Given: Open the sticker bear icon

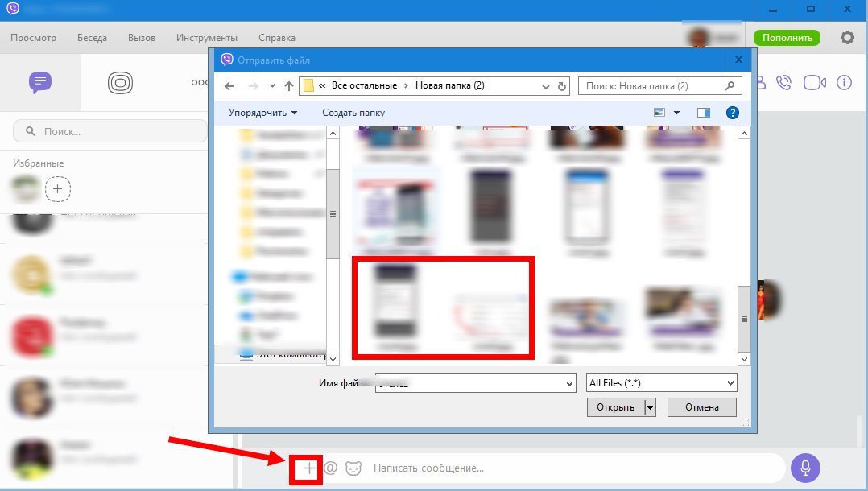Looking at the screenshot, I should pos(353,468).
